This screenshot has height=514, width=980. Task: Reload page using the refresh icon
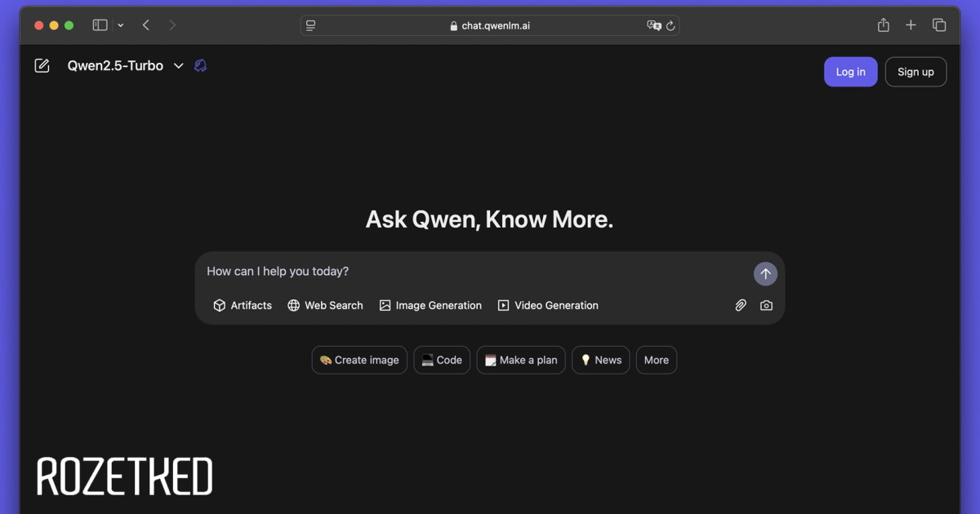pos(670,25)
